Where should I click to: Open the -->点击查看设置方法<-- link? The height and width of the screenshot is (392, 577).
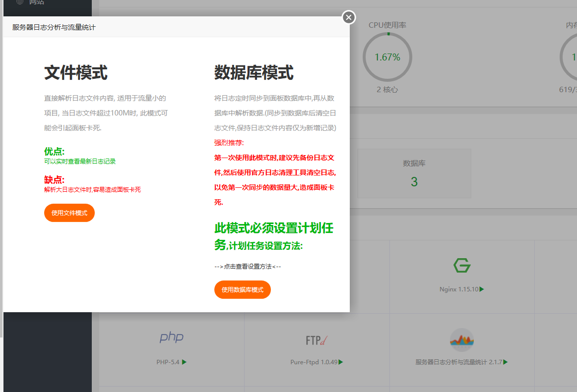tap(248, 267)
